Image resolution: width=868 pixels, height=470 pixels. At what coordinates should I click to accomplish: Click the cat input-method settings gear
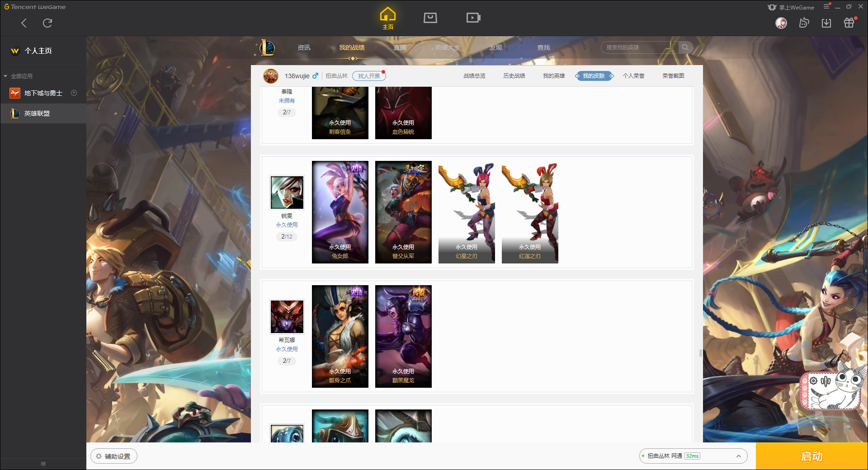point(814,381)
